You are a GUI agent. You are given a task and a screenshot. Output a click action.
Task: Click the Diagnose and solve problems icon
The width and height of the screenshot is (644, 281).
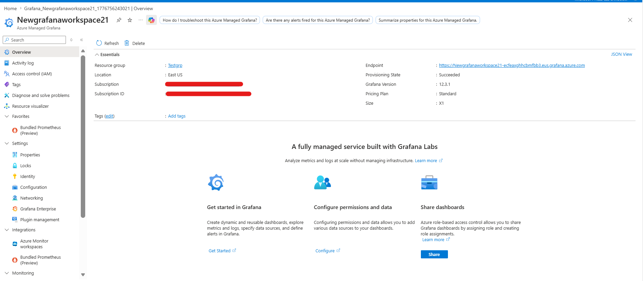pyautogui.click(x=7, y=95)
